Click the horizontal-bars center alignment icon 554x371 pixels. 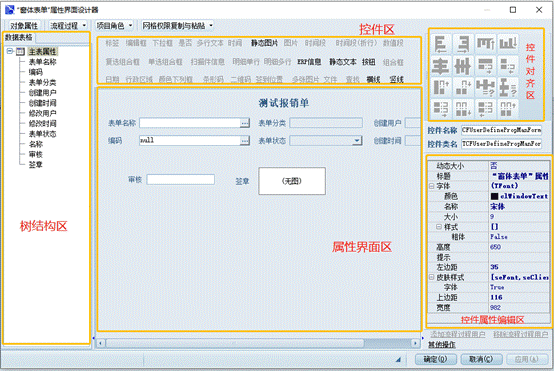click(x=440, y=66)
